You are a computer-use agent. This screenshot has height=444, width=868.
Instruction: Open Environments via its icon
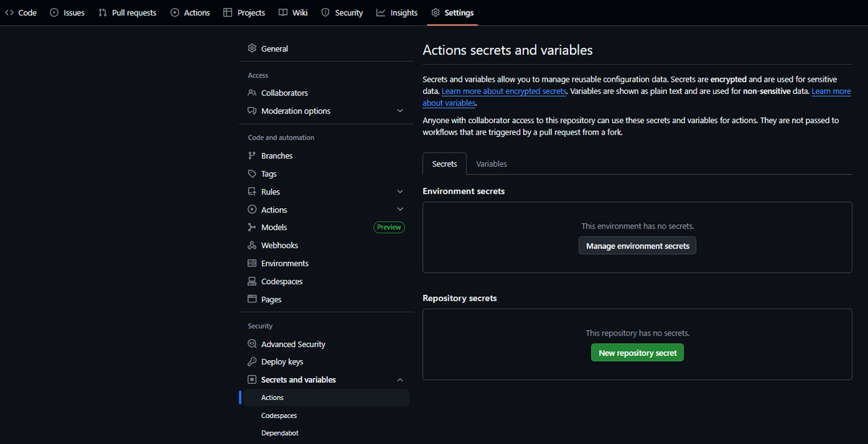coord(252,263)
